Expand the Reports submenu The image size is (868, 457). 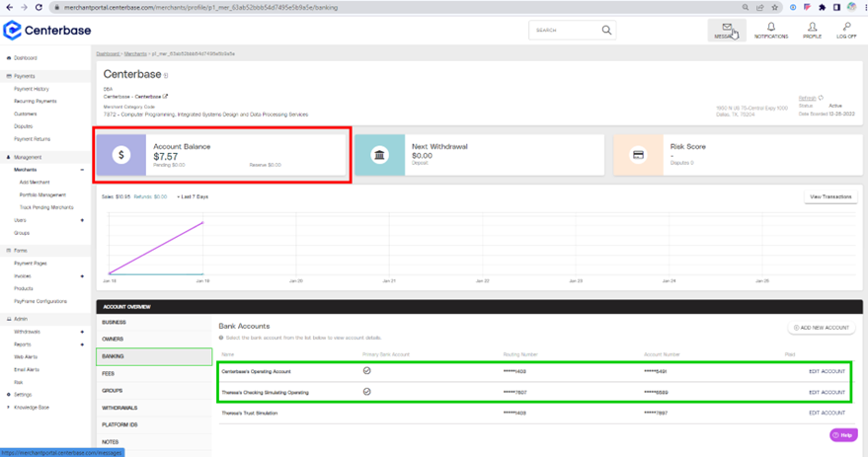coord(82,344)
